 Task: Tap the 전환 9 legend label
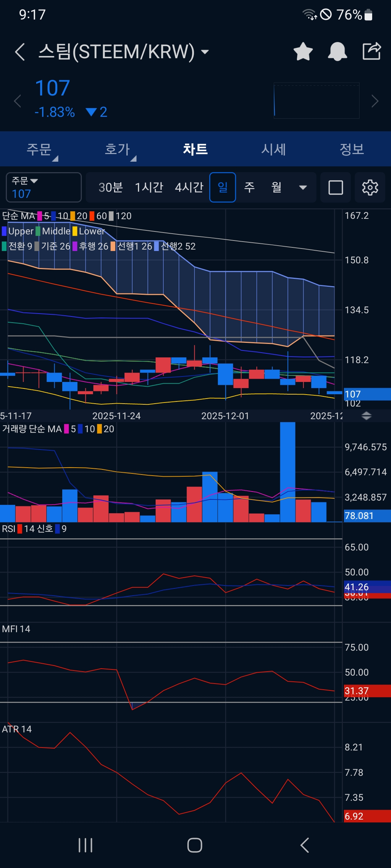(17, 246)
